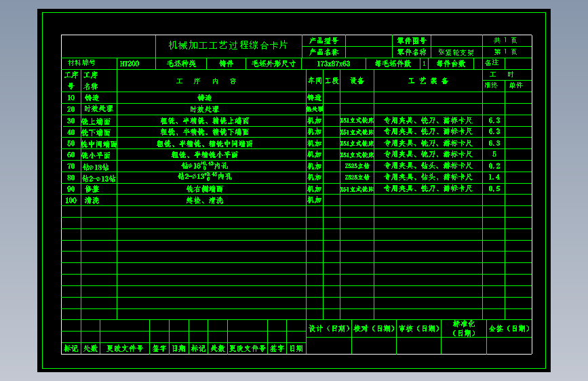Click the "每件台数" label cell
The width and height of the screenshot is (588, 381).
[x=451, y=64]
